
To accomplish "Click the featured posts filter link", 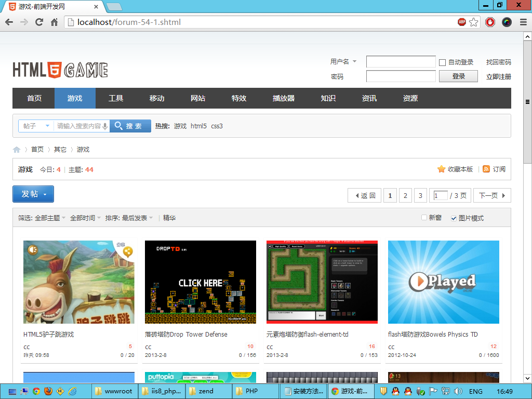I will click(x=169, y=218).
